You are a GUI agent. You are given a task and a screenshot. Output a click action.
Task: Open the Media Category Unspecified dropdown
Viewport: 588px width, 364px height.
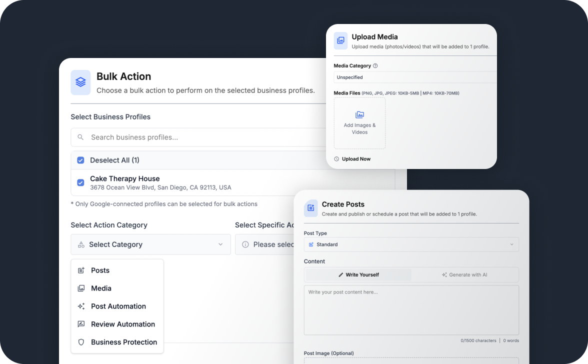pos(415,77)
